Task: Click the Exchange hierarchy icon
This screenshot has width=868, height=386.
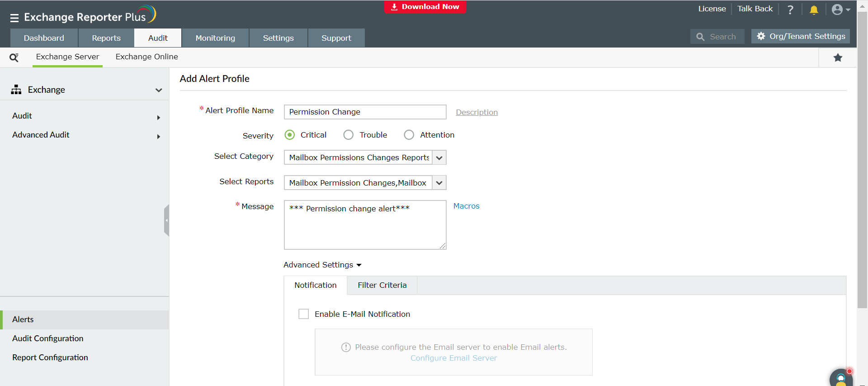Action: click(x=16, y=90)
